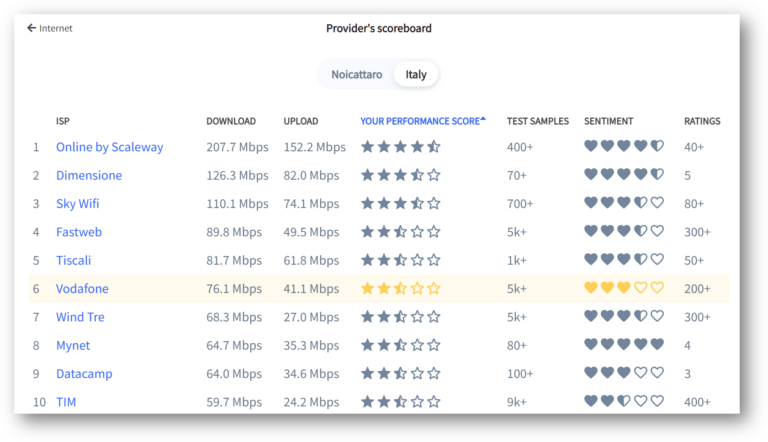Click Dimensione's performance star rating
The image size is (768, 442).
[400, 175]
